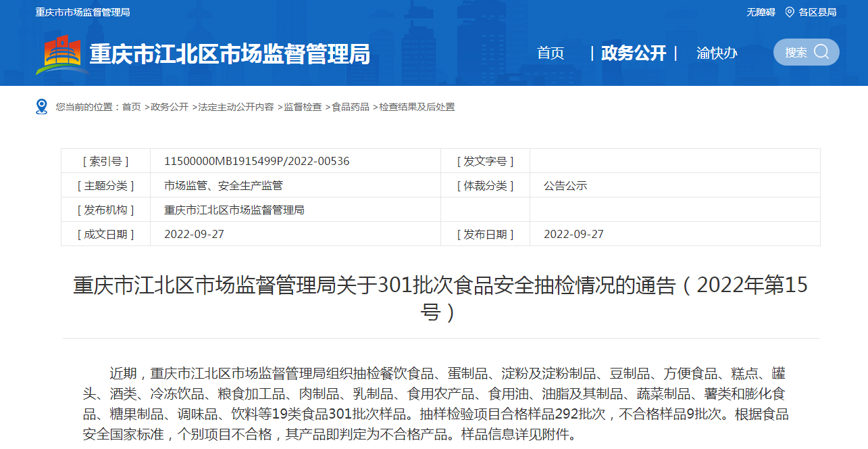
Task: Open the 渝快办 navigation item
Action: click(x=717, y=53)
